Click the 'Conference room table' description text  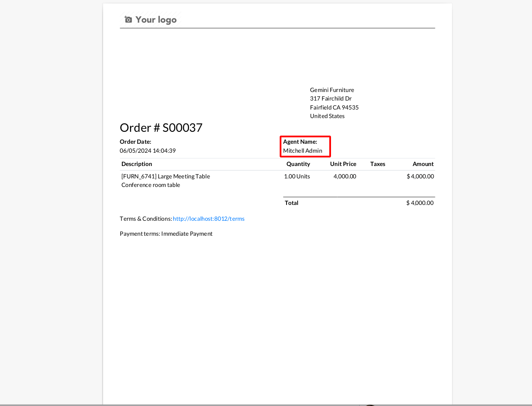[151, 185]
